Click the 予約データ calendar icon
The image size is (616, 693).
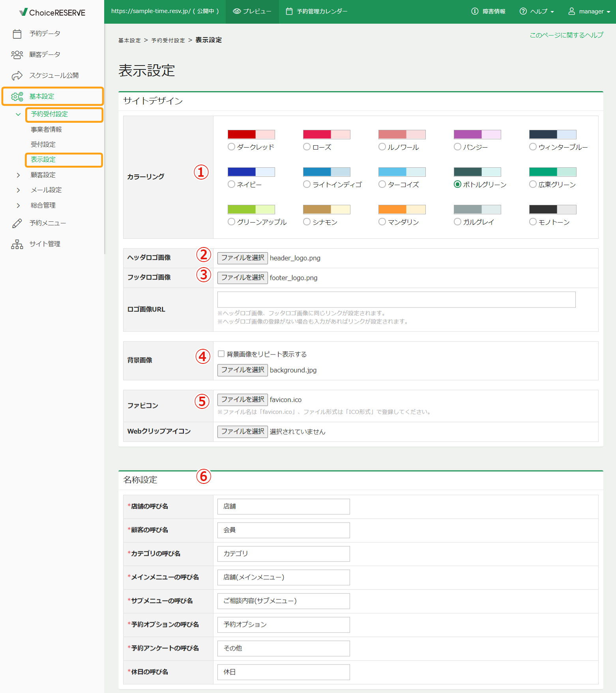coord(17,34)
